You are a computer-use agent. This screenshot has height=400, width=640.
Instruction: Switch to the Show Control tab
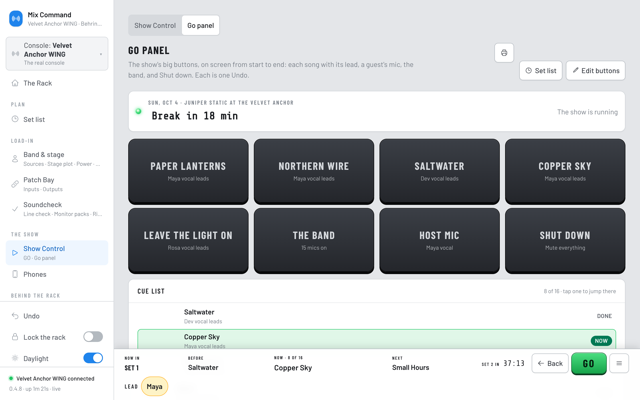point(155,25)
